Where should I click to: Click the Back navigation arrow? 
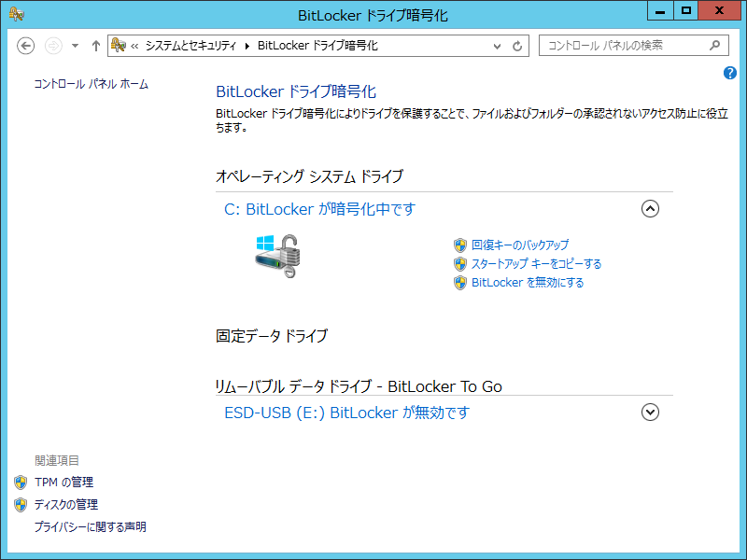pyautogui.click(x=26, y=46)
